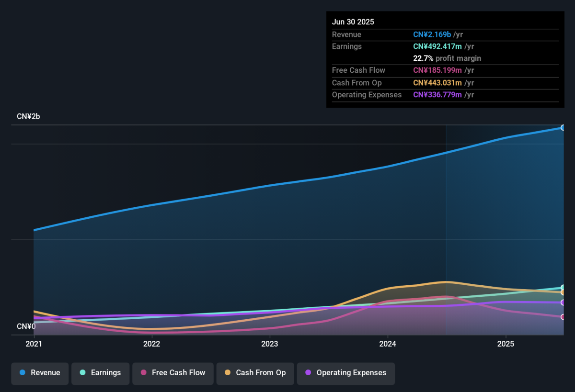Viewport: 575px width, 392px height.
Task: Click the 2025 x-axis label
Action: point(506,344)
